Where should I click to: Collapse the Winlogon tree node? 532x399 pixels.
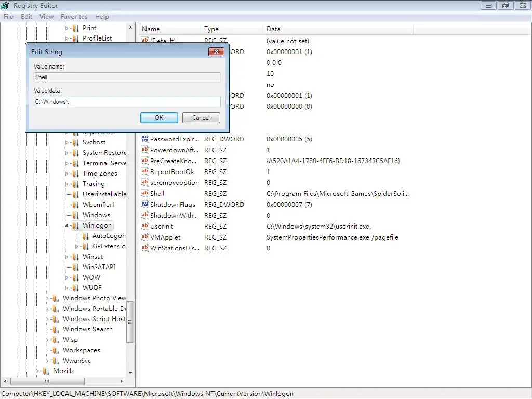67,225
